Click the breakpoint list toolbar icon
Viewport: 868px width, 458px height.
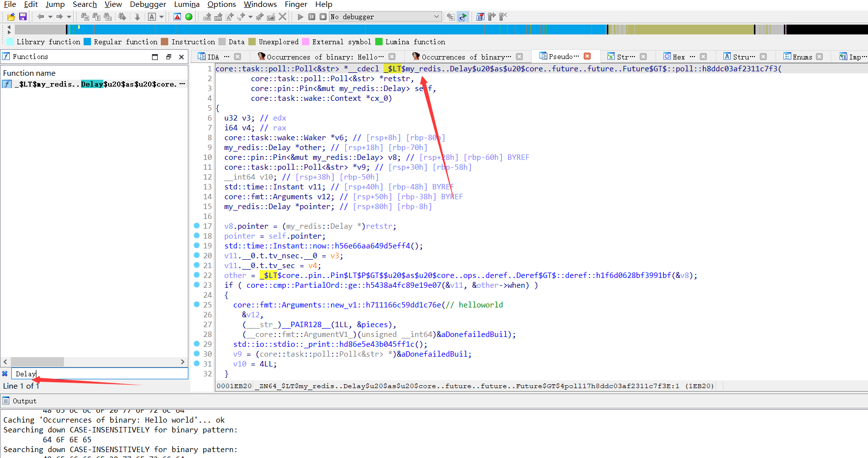[x=480, y=17]
